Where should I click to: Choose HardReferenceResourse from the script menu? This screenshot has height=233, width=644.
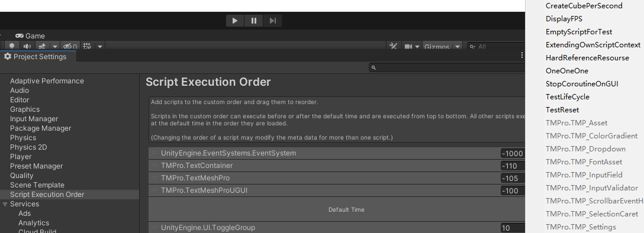pyautogui.click(x=587, y=58)
